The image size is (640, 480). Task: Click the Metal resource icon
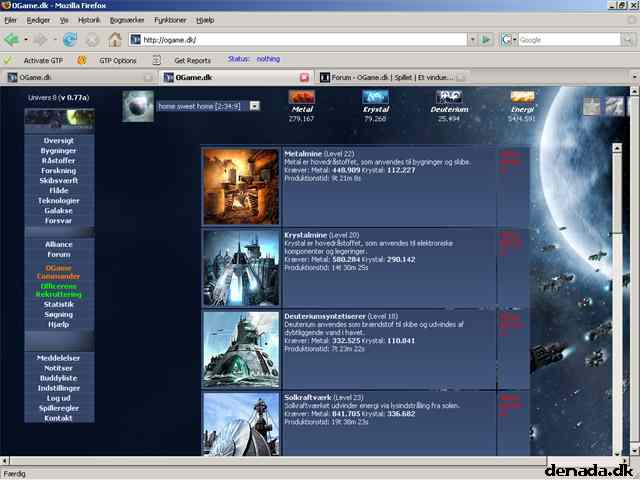(302, 97)
